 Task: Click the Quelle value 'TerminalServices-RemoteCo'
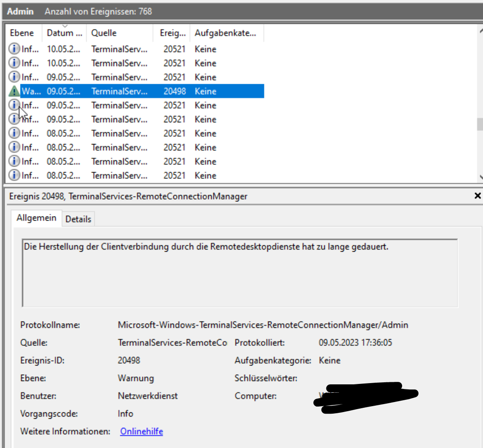point(172,342)
